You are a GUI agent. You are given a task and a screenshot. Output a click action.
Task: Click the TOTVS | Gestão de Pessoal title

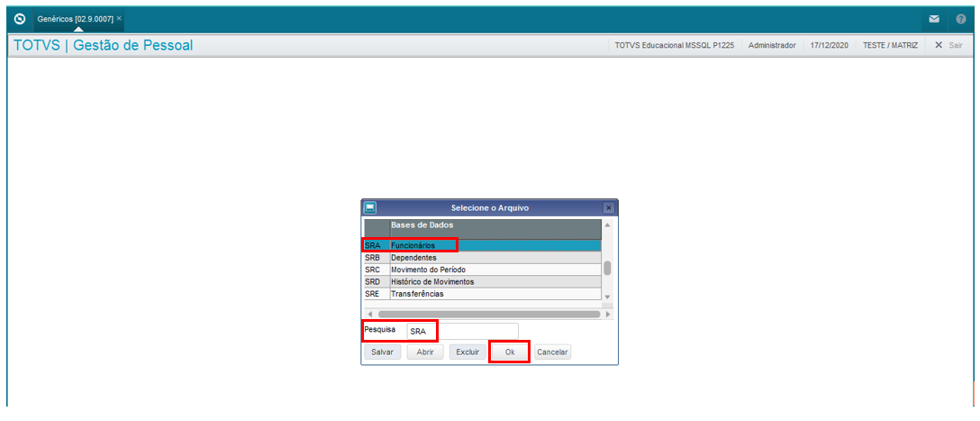point(103,45)
